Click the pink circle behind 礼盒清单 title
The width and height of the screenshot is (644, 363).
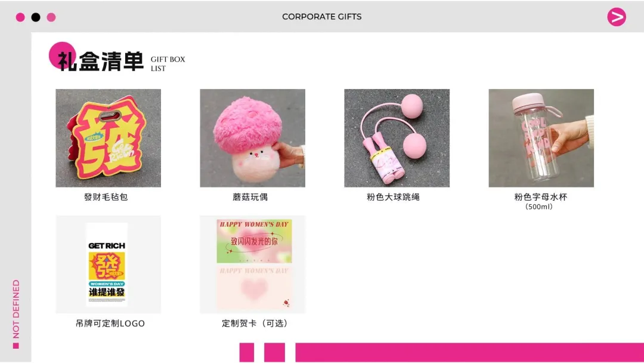[x=62, y=55]
